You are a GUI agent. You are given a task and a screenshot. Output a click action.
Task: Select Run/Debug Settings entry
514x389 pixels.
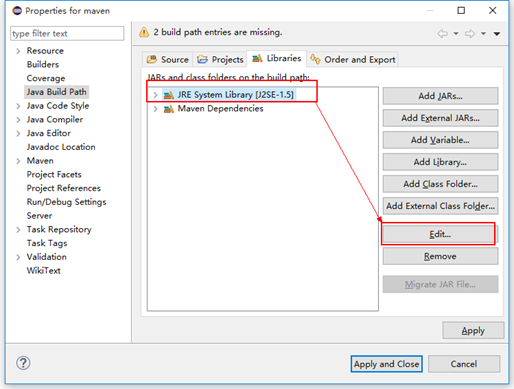66,202
